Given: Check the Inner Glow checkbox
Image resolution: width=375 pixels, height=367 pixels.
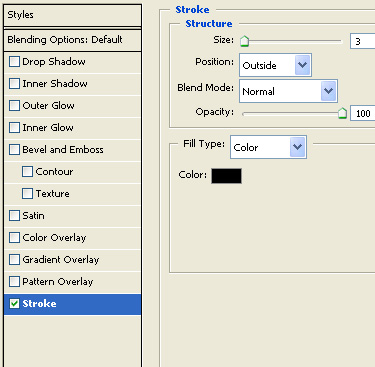Looking at the screenshot, I should pyautogui.click(x=14, y=128).
